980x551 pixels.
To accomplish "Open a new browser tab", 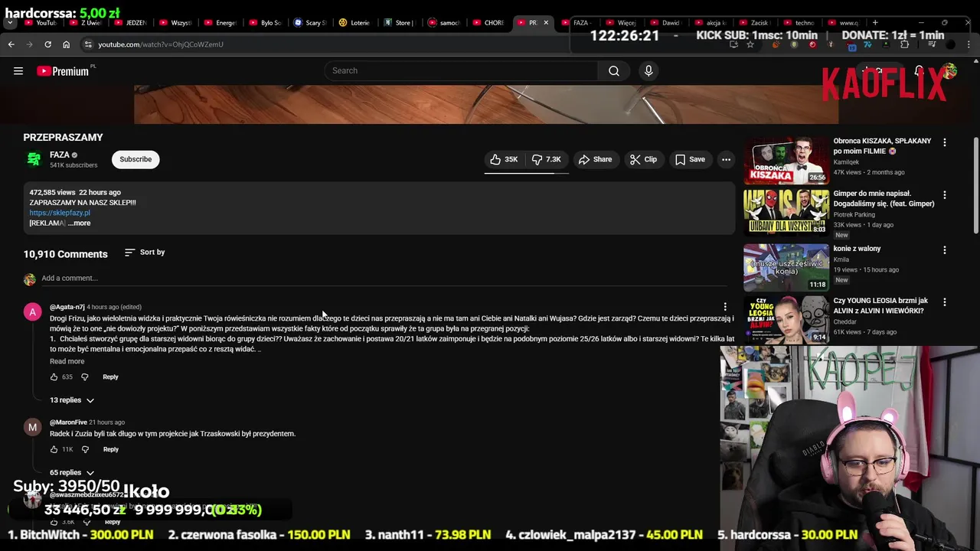I will (x=875, y=23).
